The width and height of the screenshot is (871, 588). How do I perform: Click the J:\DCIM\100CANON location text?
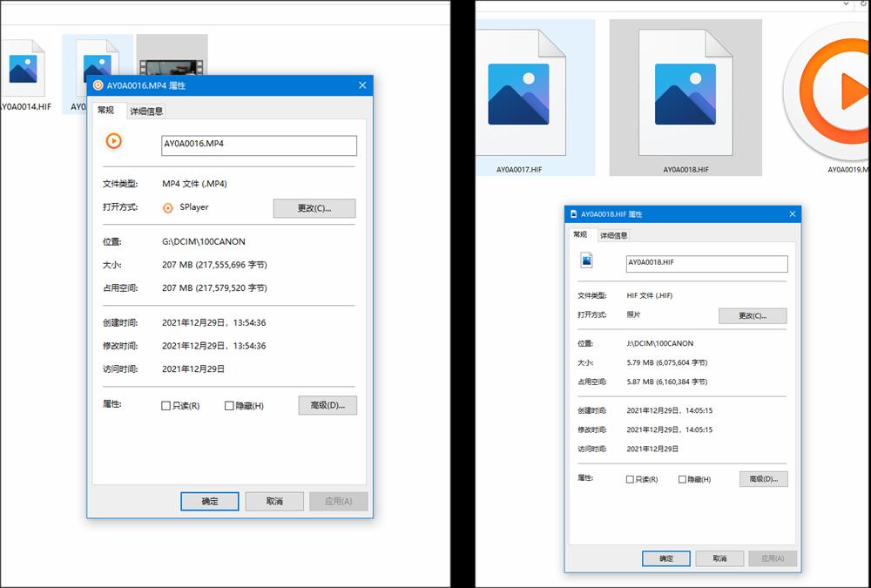(660, 343)
